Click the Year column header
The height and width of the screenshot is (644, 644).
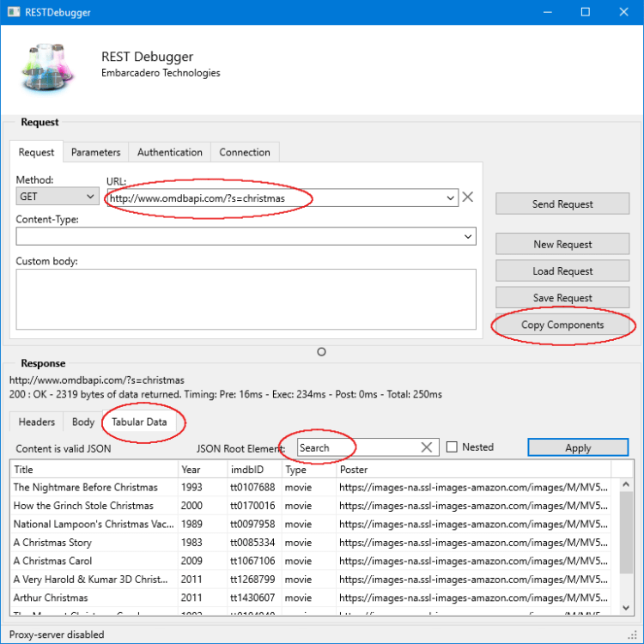203,470
